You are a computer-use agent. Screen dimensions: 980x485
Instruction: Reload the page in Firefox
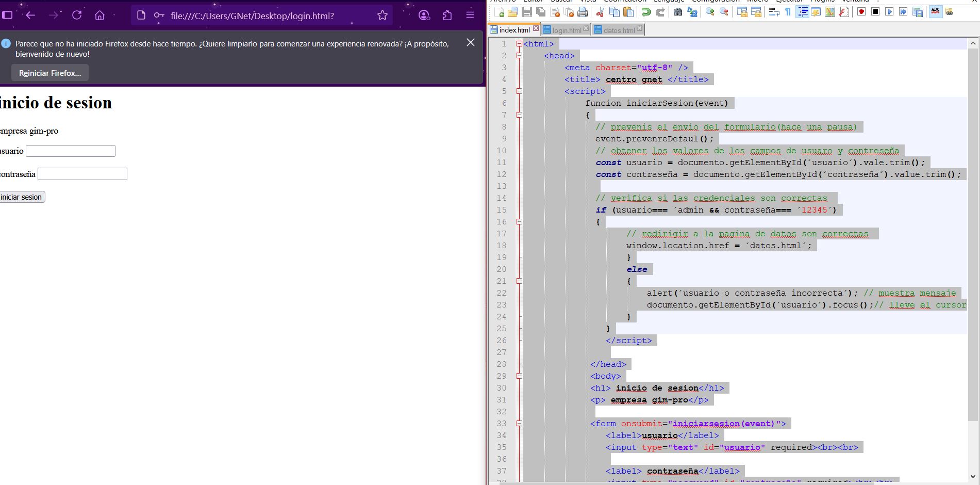77,15
